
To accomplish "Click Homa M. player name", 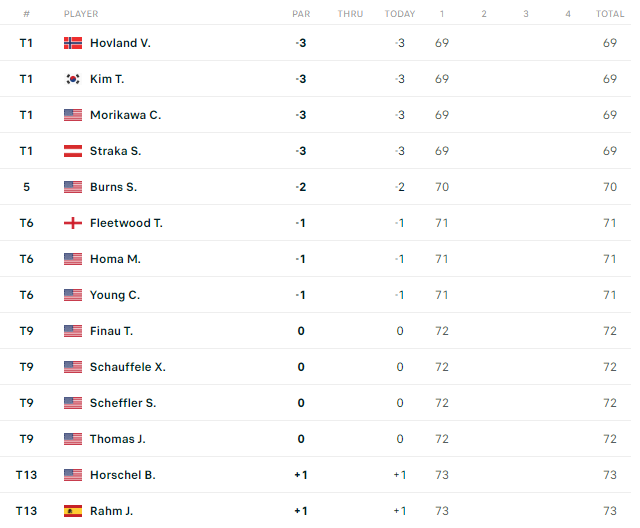I will click(x=115, y=259).
